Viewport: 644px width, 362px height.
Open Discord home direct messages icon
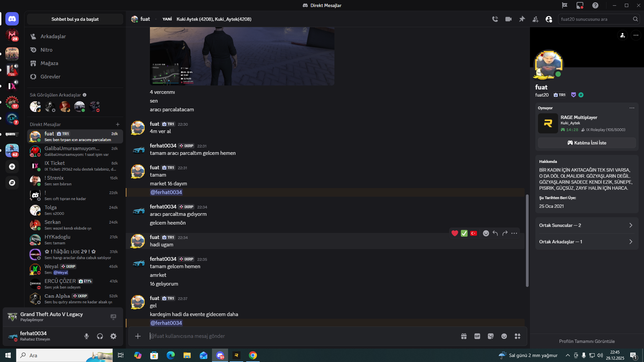pos(12,19)
